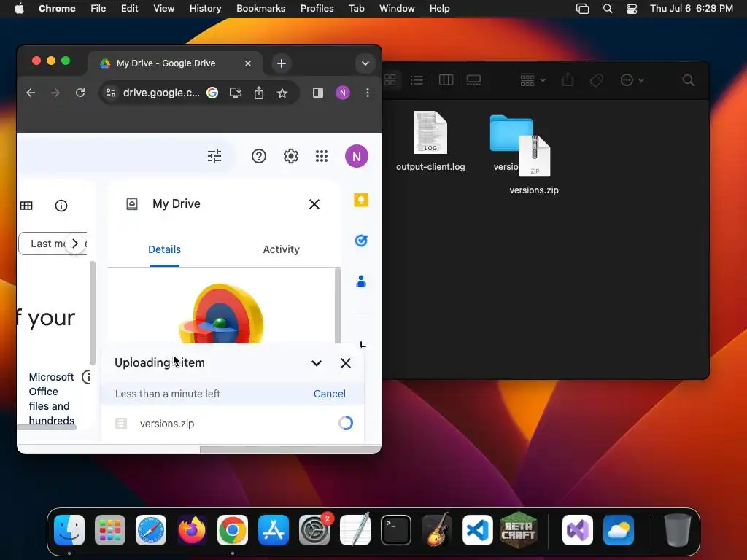Reload the Google Drive page
The height and width of the screenshot is (560, 747).
pyautogui.click(x=80, y=93)
